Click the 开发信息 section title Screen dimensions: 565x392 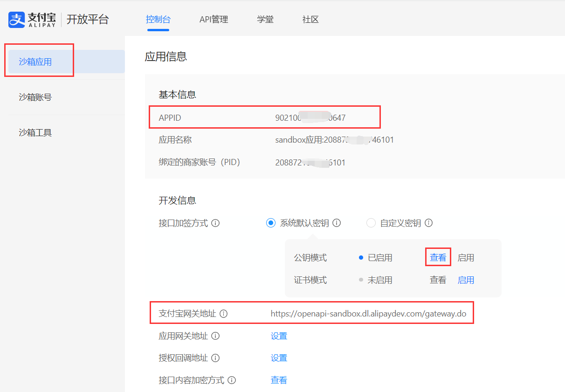pyautogui.click(x=178, y=200)
